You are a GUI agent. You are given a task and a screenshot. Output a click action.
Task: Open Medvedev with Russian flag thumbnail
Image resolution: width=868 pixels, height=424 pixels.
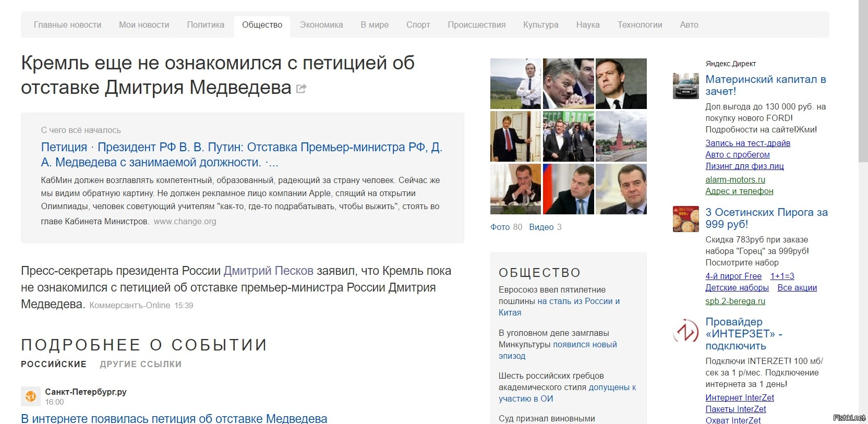coord(569,189)
